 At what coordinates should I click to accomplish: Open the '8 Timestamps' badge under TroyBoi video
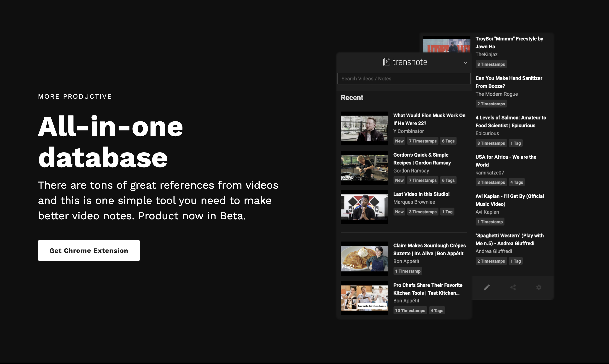click(491, 64)
